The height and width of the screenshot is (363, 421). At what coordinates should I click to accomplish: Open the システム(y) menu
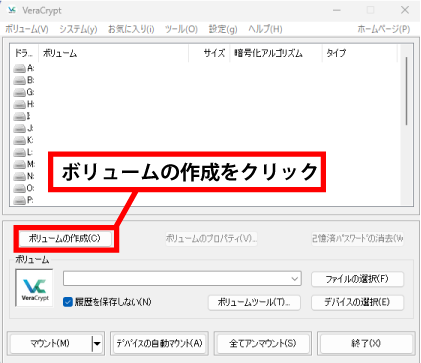point(78,29)
